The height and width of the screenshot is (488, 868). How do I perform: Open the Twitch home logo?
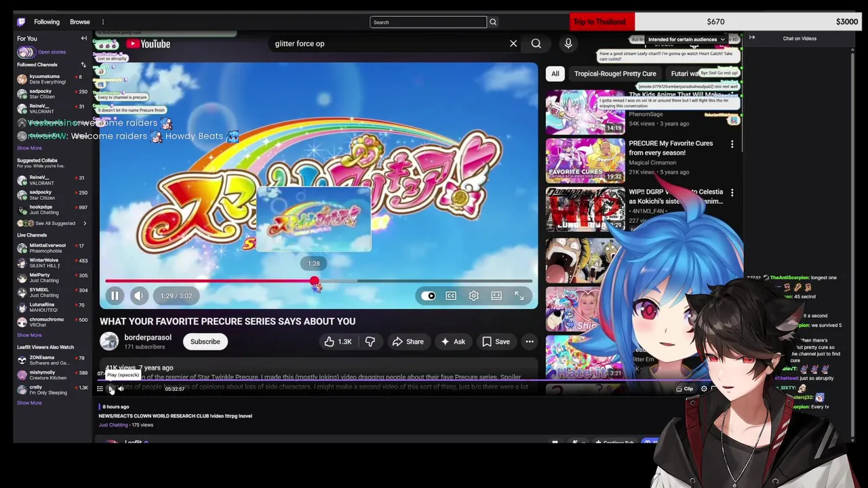click(x=21, y=22)
